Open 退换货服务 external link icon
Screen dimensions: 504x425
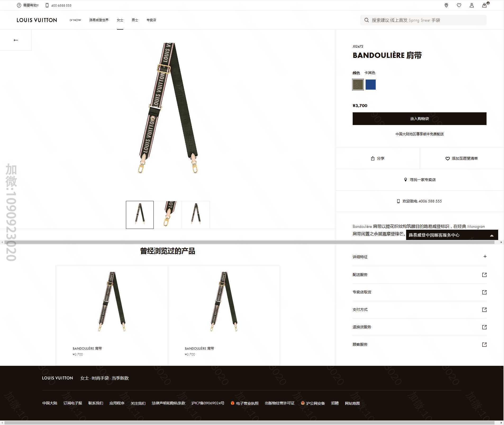(x=484, y=327)
